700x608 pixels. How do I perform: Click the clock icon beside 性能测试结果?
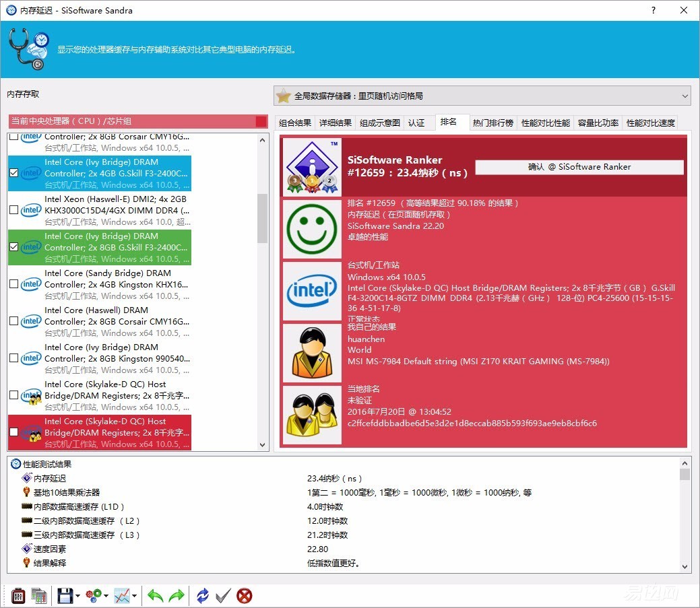tap(15, 464)
